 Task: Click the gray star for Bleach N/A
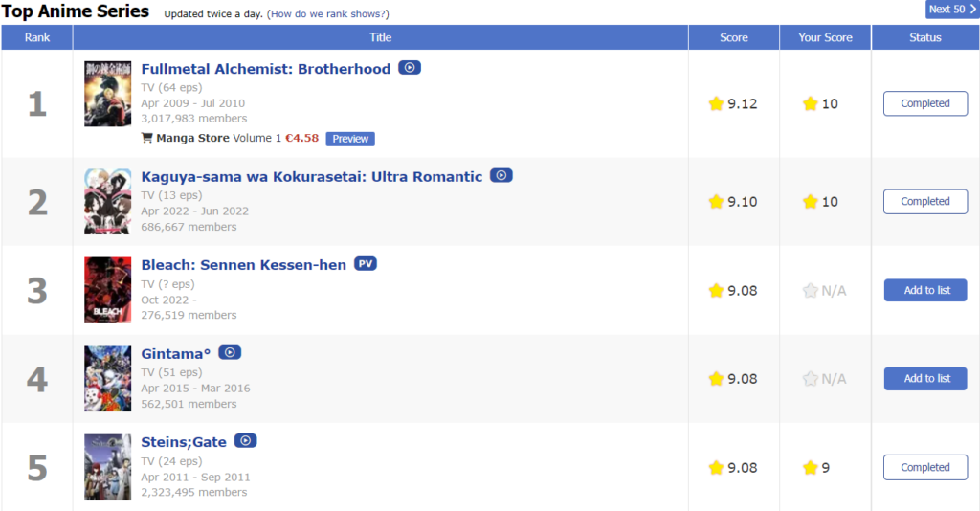coord(810,291)
